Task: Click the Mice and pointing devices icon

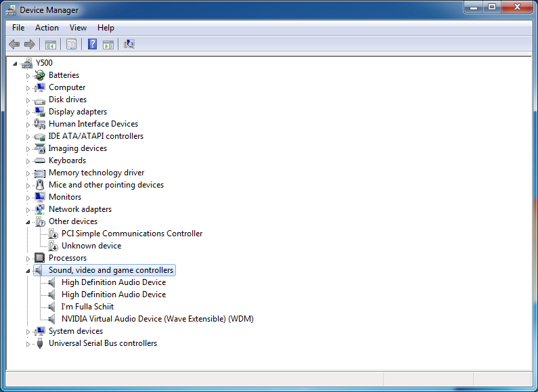Action: (40, 185)
